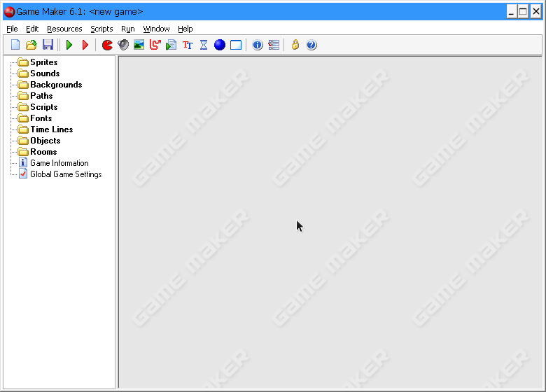Viewport: 546px width, 392px height.
Task: Add a path toolbar icon
Action: click(155, 45)
